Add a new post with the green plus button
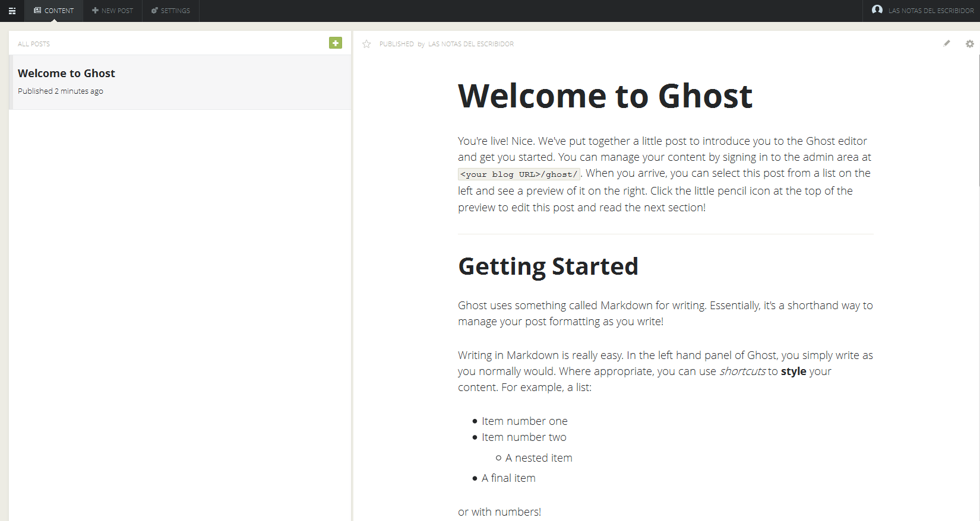Viewport: 980px width, 521px height. click(x=336, y=43)
